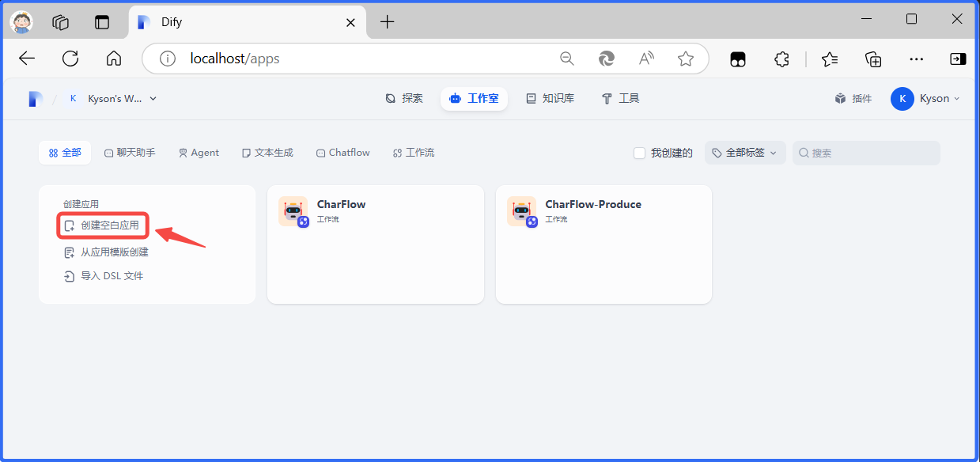The height and width of the screenshot is (462, 980).
Task: Click the browser profile avatar
Action: tap(21, 22)
